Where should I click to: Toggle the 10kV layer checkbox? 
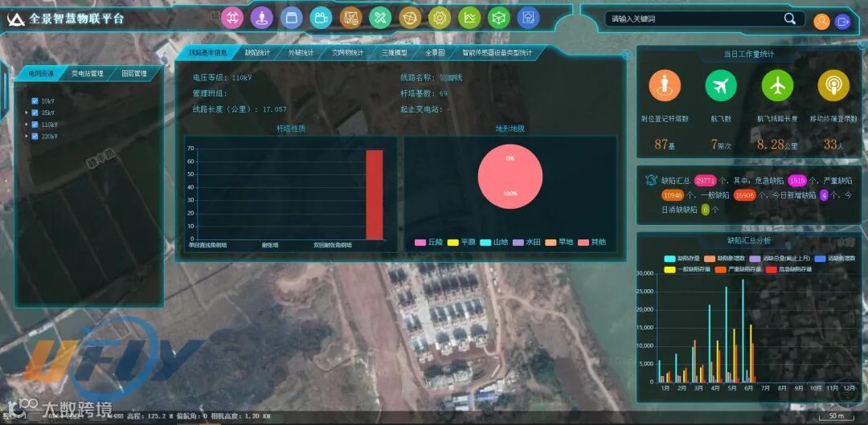coord(35,101)
